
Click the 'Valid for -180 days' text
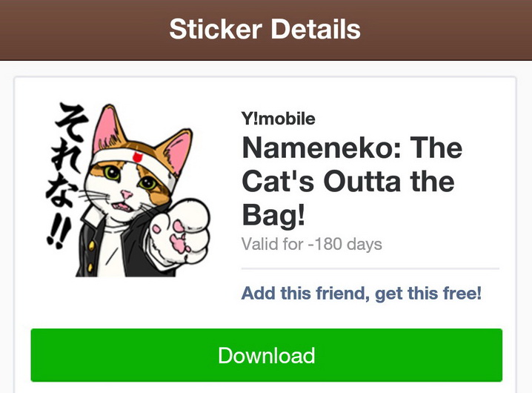pos(311,244)
